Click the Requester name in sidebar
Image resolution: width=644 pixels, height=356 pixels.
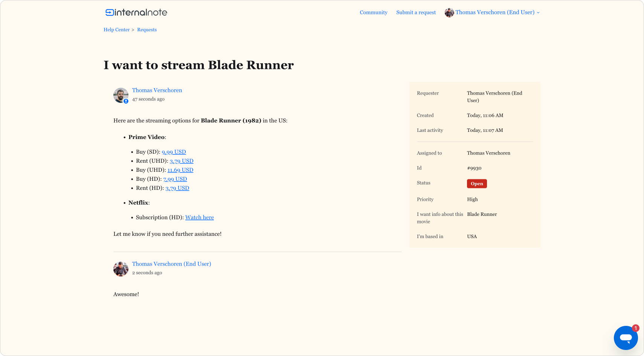pos(494,97)
